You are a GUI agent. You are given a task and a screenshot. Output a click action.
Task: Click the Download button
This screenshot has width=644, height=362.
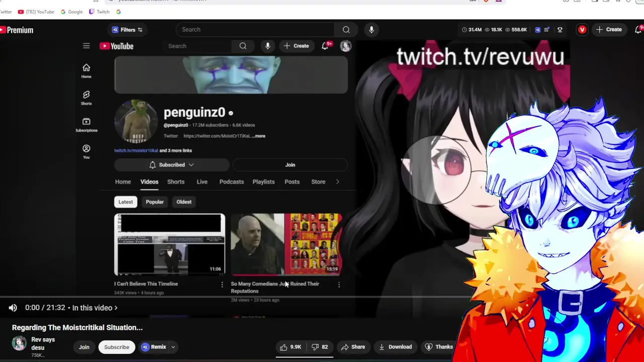point(395,347)
